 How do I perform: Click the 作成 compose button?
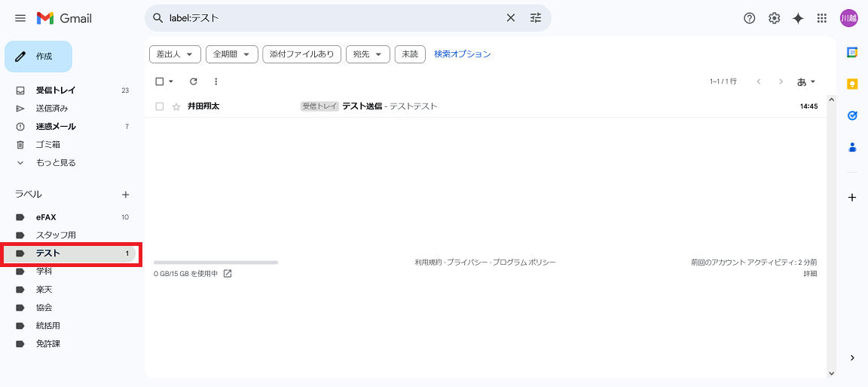pyautogui.click(x=38, y=57)
